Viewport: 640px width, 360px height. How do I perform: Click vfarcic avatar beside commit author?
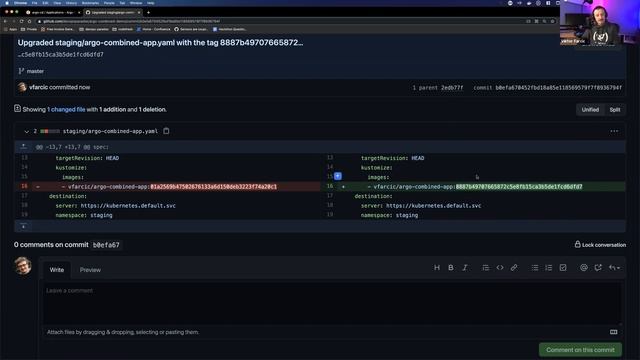[x=22, y=87]
